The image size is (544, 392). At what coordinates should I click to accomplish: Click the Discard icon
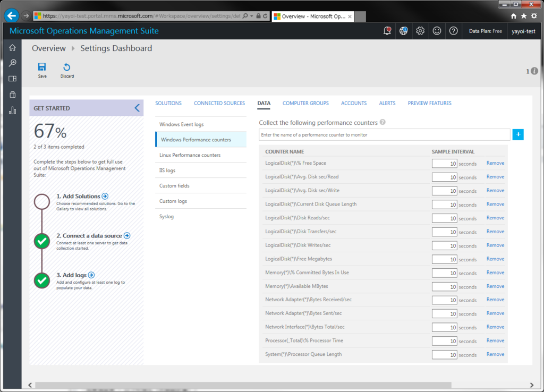pyautogui.click(x=67, y=67)
